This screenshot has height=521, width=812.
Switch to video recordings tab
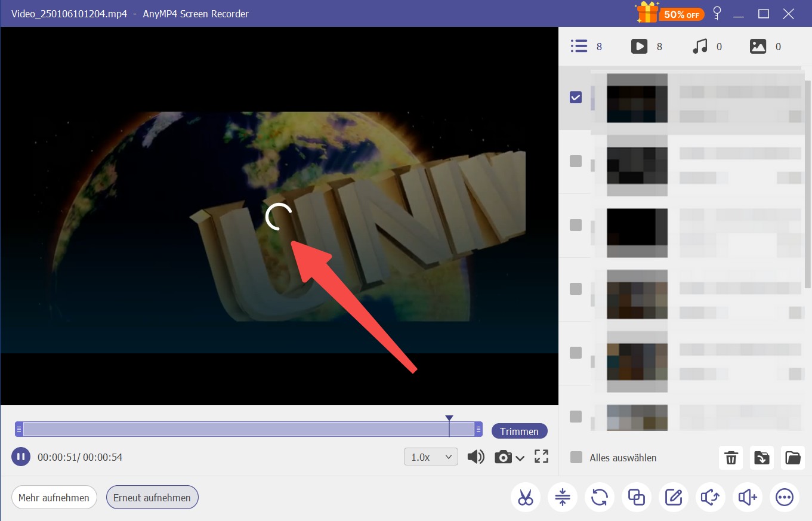click(647, 46)
